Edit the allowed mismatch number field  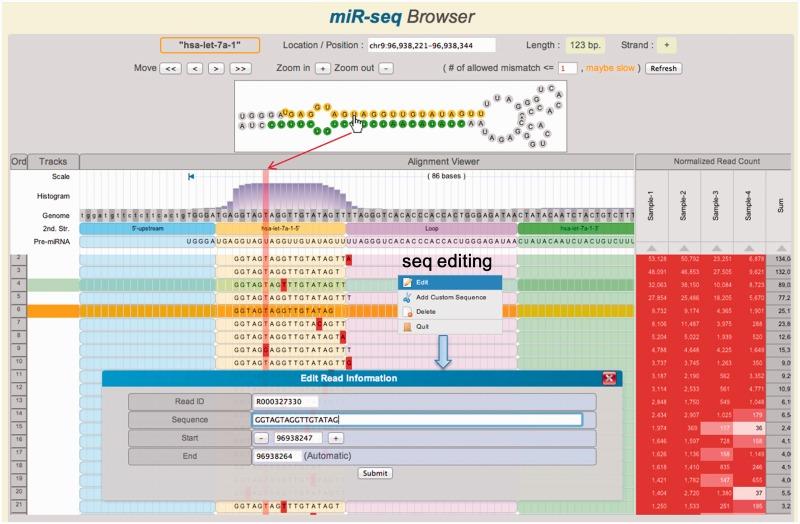click(x=567, y=68)
